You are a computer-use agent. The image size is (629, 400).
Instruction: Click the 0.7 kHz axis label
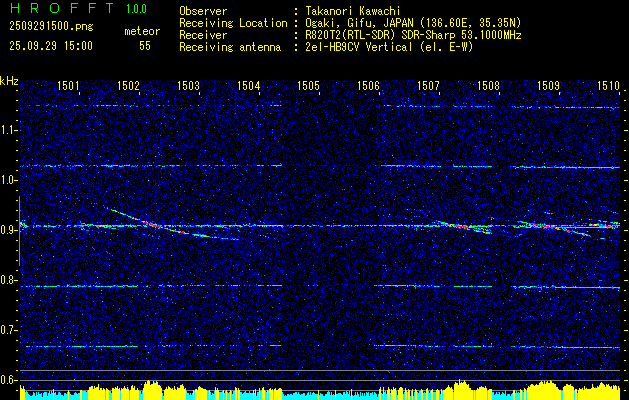coord(7,330)
